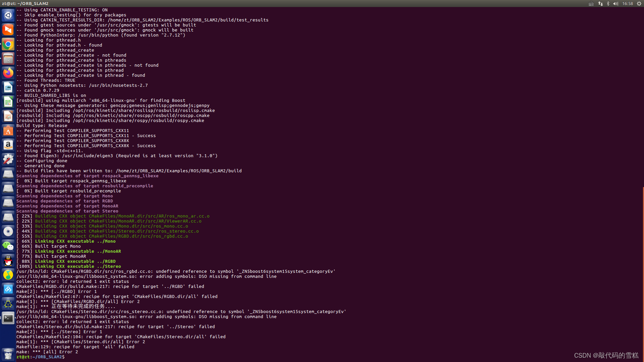Open the Ubuntu Dash search launcher
The image size is (644, 362).
point(8,15)
